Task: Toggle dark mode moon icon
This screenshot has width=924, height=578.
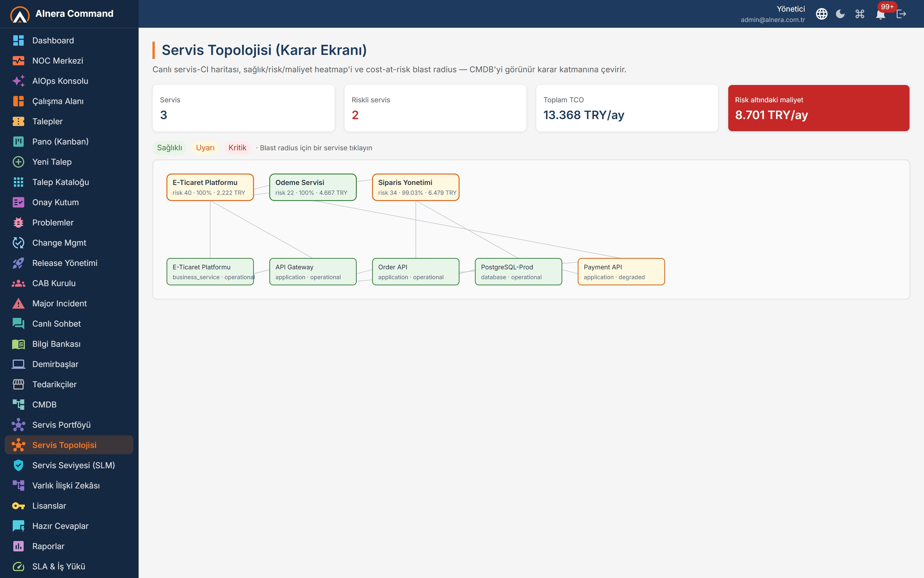Action: tap(840, 14)
